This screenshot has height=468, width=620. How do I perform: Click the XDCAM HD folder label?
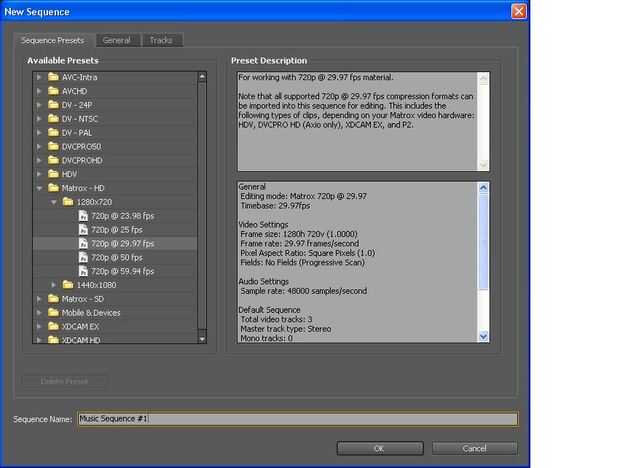pyautogui.click(x=81, y=340)
